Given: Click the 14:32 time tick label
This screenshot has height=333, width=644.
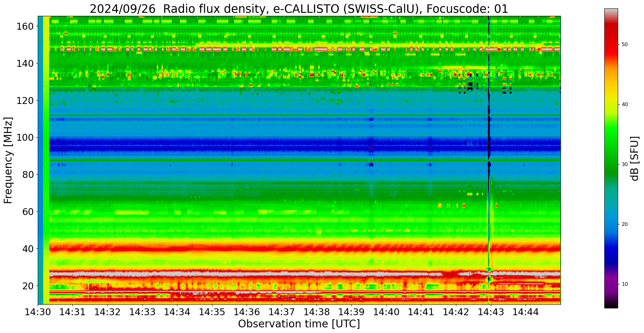Looking at the screenshot, I should pyautogui.click(x=108, y=312).
